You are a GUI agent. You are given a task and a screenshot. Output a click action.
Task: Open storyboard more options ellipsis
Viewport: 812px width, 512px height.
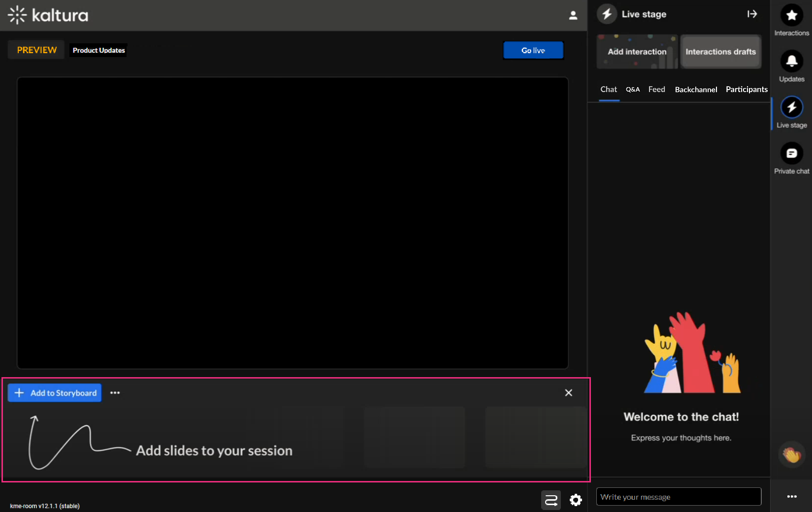pyautogui.click(x=115, y=393)
